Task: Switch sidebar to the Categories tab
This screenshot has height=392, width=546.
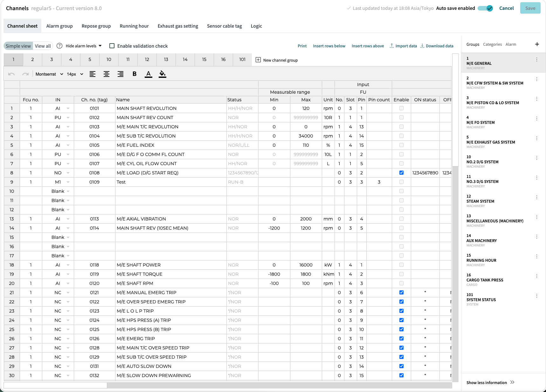Action: [x=492, y=44]
